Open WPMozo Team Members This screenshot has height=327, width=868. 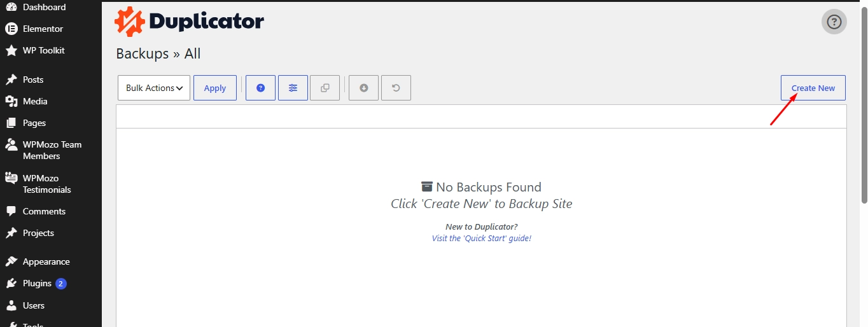51,150
